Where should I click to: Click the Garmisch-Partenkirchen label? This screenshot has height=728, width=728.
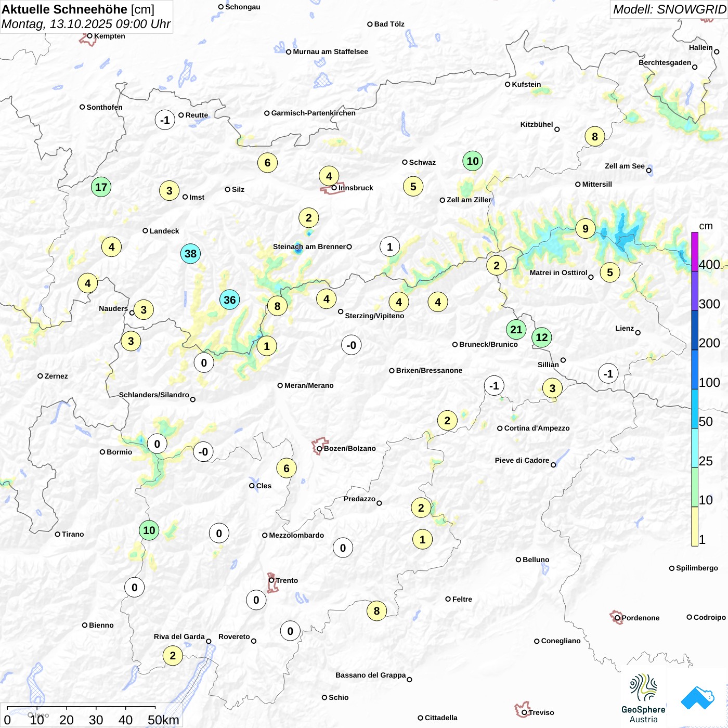tap(314, 113)
